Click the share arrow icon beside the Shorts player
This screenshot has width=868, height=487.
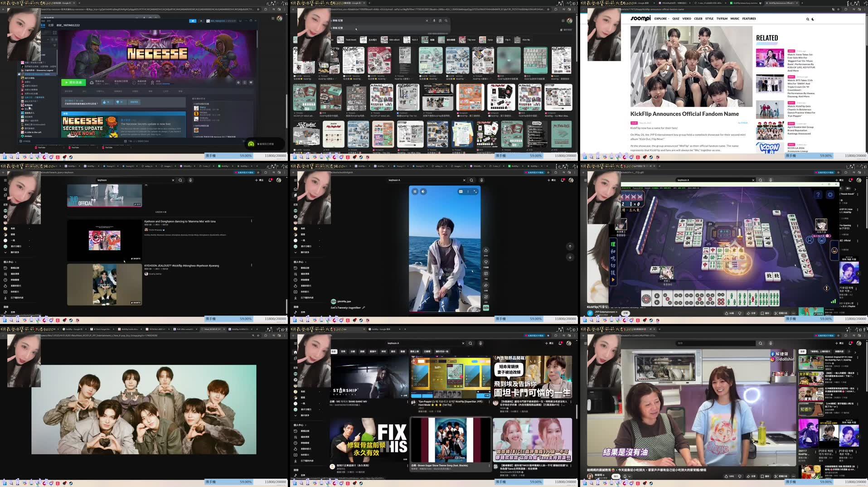tap(486, 285)
